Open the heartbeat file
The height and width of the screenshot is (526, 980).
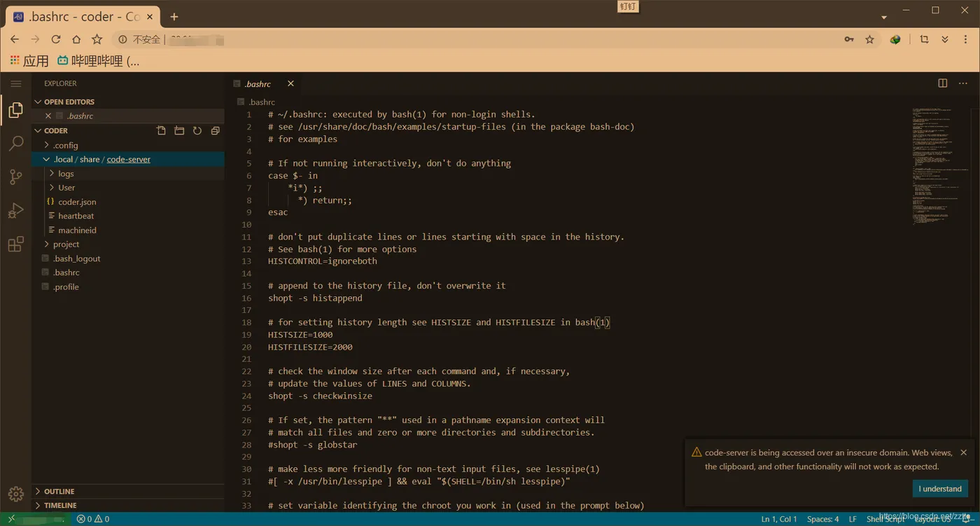(128, 216)
